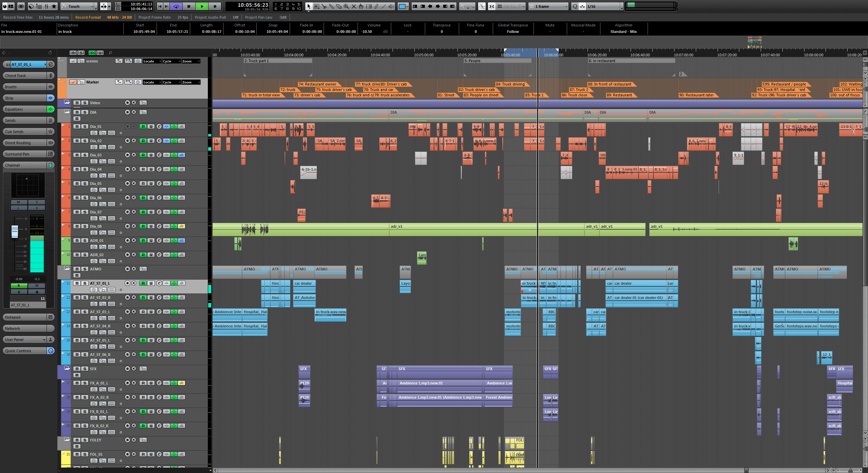This screenshot has width=868, height=473.
Task: Adjust the channel fader in the inspector
Action: pos(15,231)
